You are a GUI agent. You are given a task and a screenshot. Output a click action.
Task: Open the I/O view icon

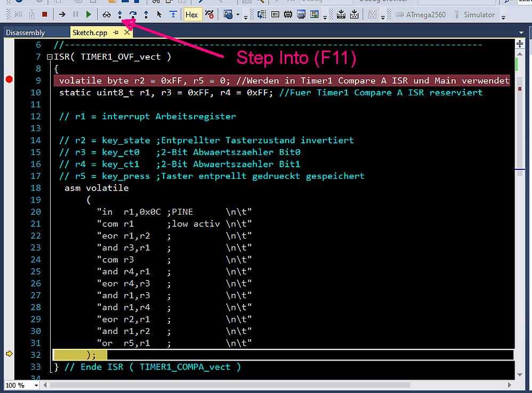301,14
